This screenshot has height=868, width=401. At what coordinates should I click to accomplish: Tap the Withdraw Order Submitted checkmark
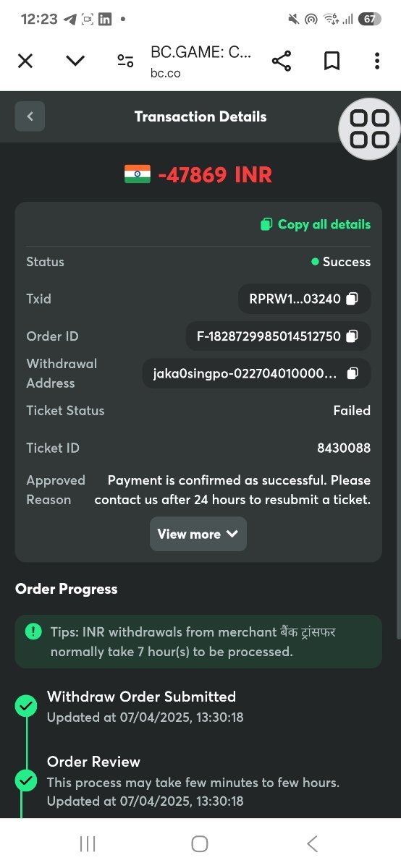pyautogui.click(x=26, y=706)
